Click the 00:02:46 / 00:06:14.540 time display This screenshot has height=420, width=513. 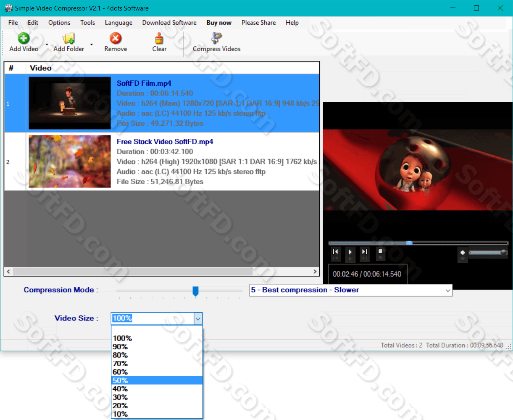pyautogui.click(x=367, y=274)
